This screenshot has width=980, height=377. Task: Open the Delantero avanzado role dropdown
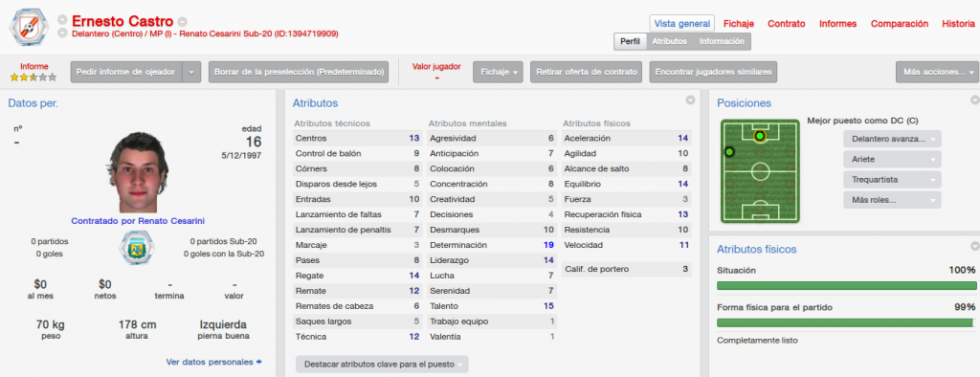892,139
